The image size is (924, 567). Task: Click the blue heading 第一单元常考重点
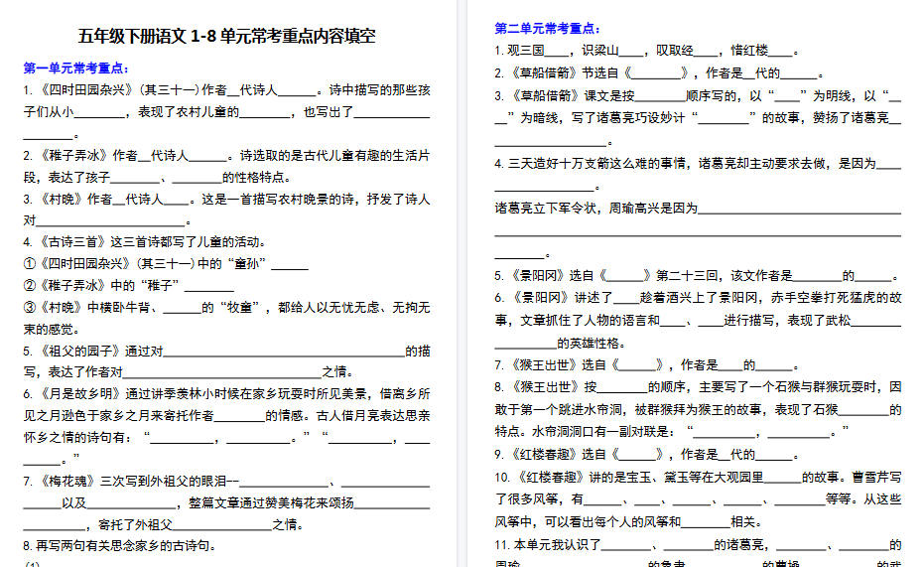coord(76,69)
